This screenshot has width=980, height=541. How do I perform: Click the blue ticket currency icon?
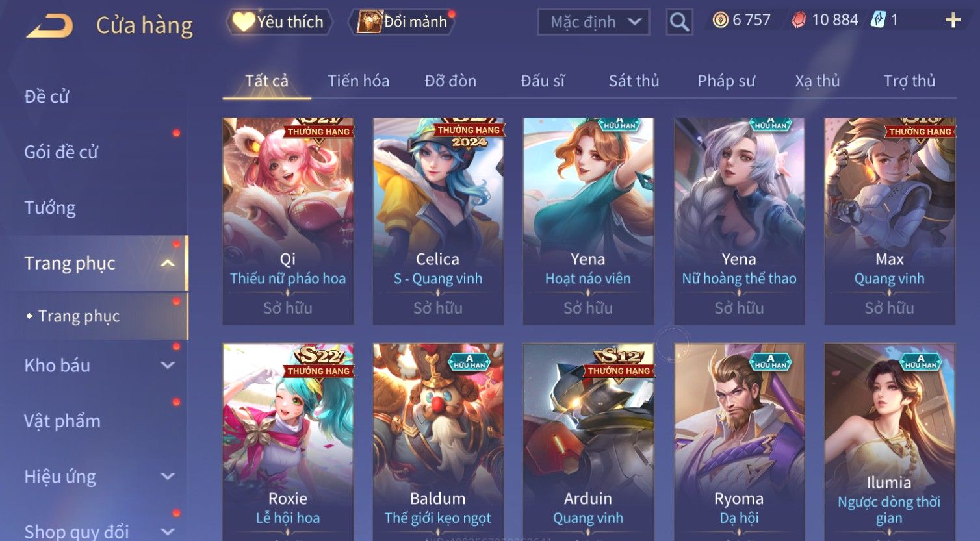pyautogui.click(x=878, y=19)
